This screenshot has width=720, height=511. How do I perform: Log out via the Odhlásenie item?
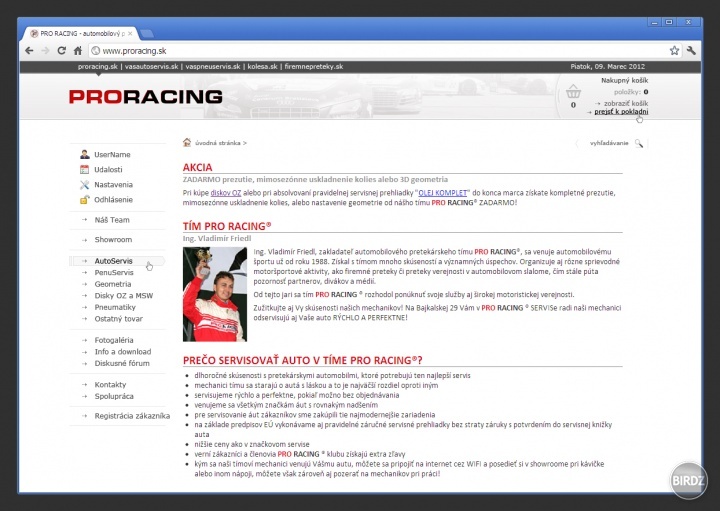113,200
